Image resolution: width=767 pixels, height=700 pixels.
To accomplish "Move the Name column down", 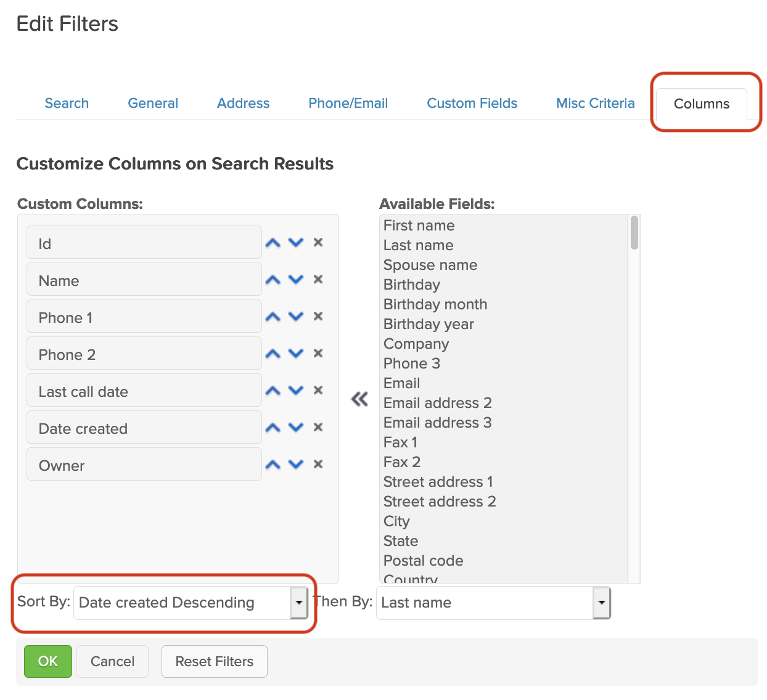I will click(x=296, y=279).
